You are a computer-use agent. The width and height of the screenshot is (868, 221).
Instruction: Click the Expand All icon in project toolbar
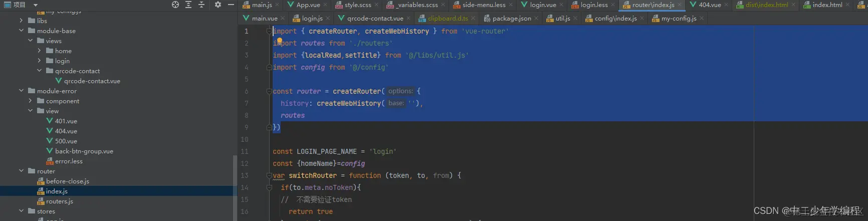(x=188, y=5)
